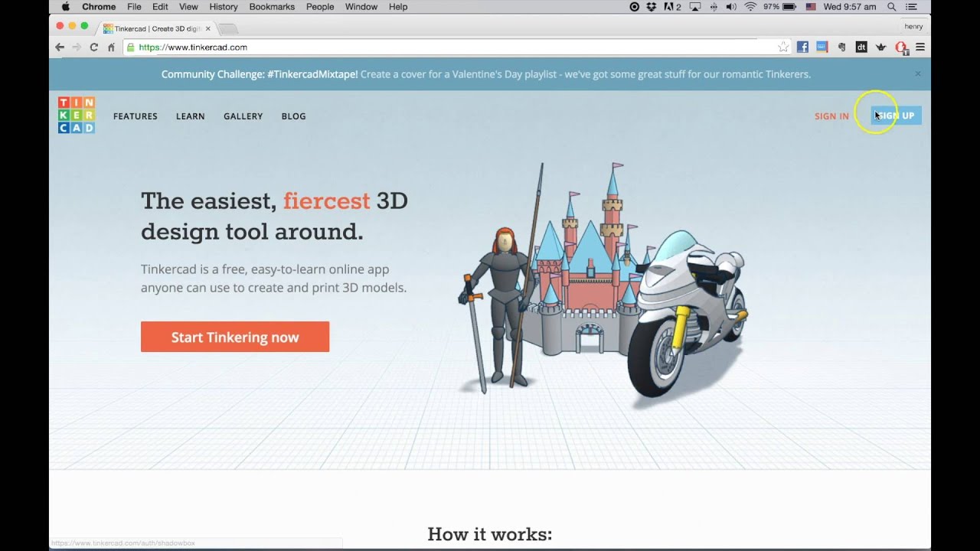980x551 pixels.
Task: Click the blue calendar-like extension icon
Action: (822, 47)
